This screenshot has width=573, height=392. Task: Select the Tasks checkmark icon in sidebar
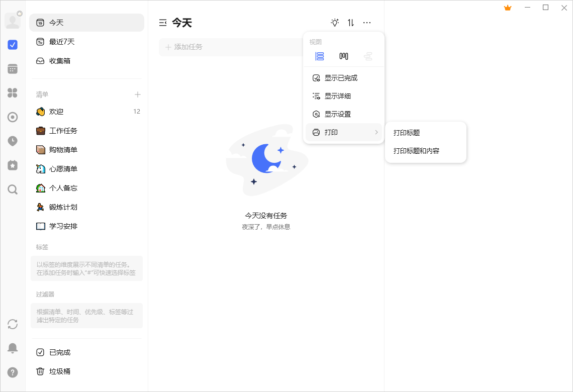coord(13,45)
